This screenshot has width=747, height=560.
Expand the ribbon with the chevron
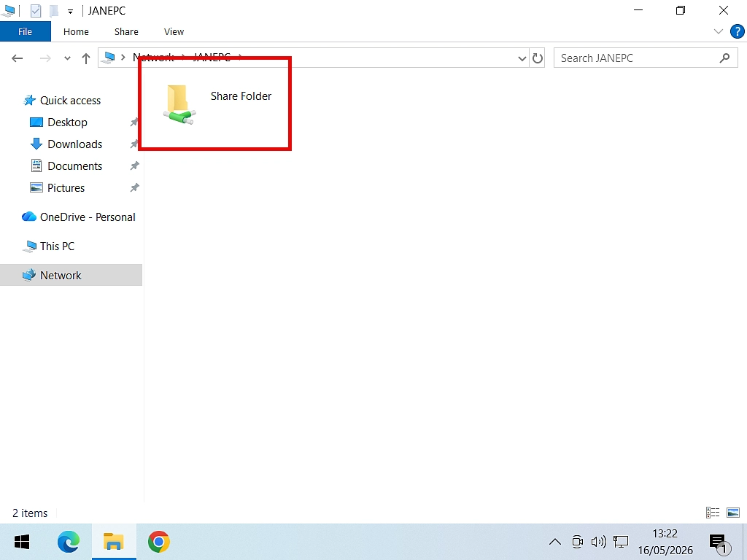[719, 31]
